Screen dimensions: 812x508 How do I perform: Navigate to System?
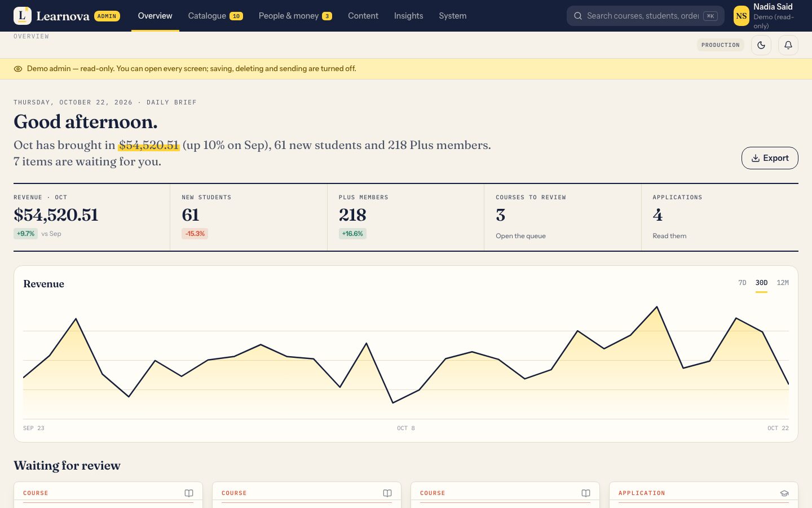(453, 16)
